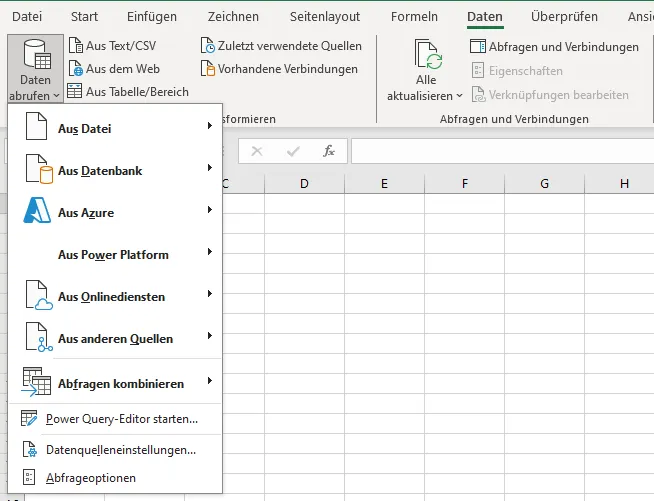Click the Abfragen und Verbindungen panel icon
This screenshot has height=501, width=654.
tap(478, 46)
